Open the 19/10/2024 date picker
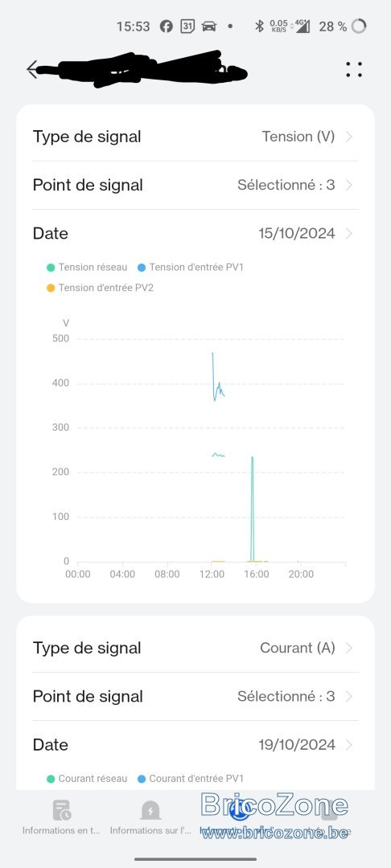Screen dimensions: 391x868 click(x=195, y=744)
